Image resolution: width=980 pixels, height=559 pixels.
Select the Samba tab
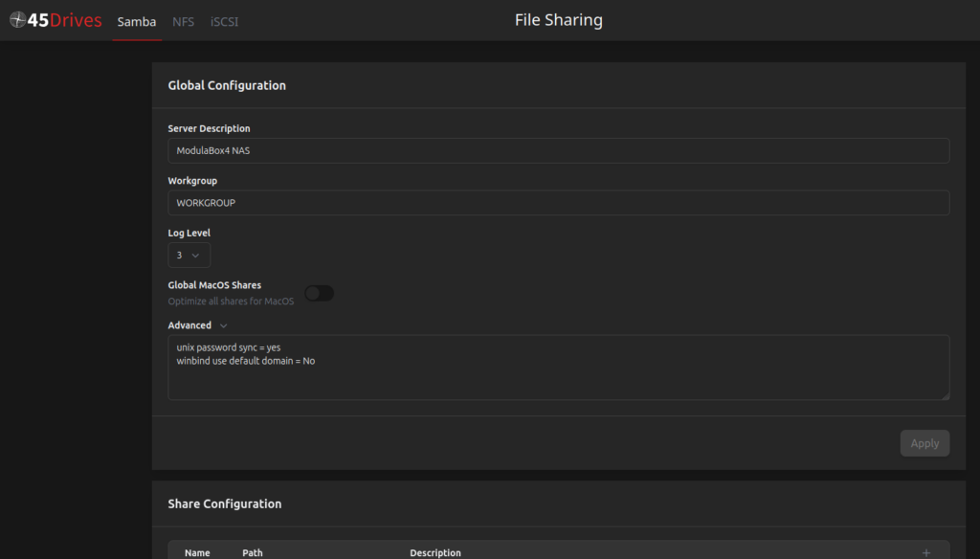pyautogui.click(x=137, y=21)
